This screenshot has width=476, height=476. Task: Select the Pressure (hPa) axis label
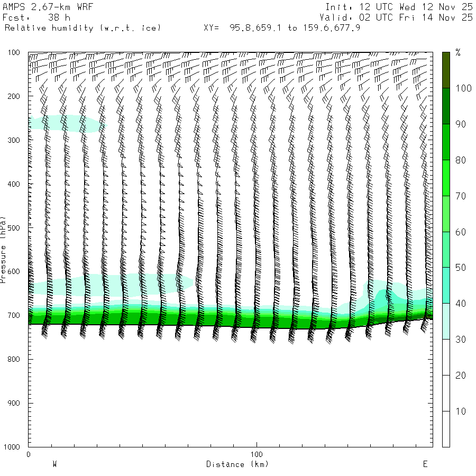[x=4, y=249]
